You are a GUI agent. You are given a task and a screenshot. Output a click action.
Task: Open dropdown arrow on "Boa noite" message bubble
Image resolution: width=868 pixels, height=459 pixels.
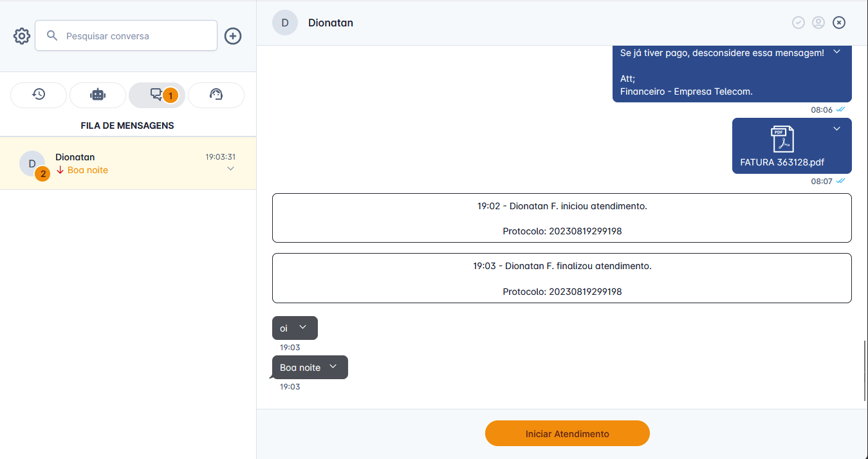pyautogui.click(x=333, y=367)
